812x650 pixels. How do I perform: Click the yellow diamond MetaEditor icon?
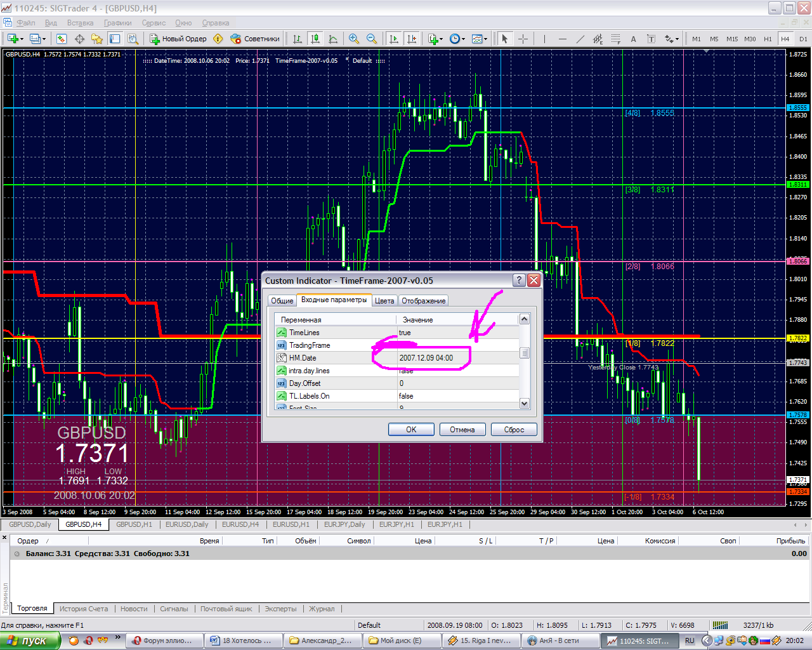(x=218, y=39)
